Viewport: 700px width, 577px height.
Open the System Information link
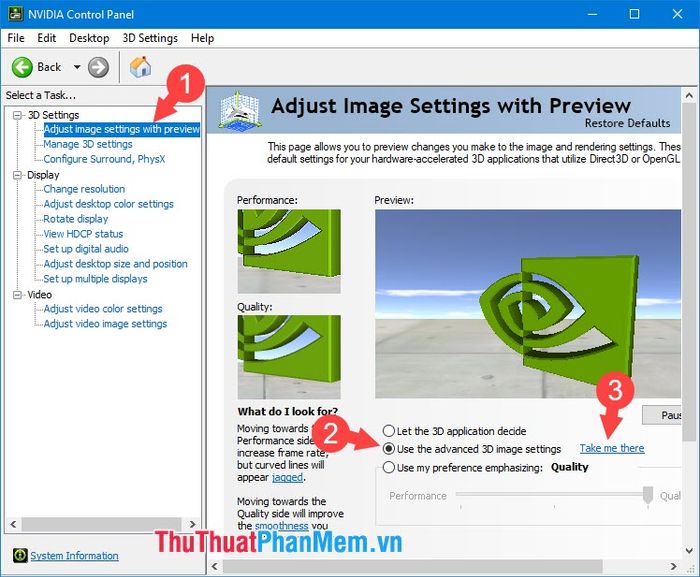(75, 556)
